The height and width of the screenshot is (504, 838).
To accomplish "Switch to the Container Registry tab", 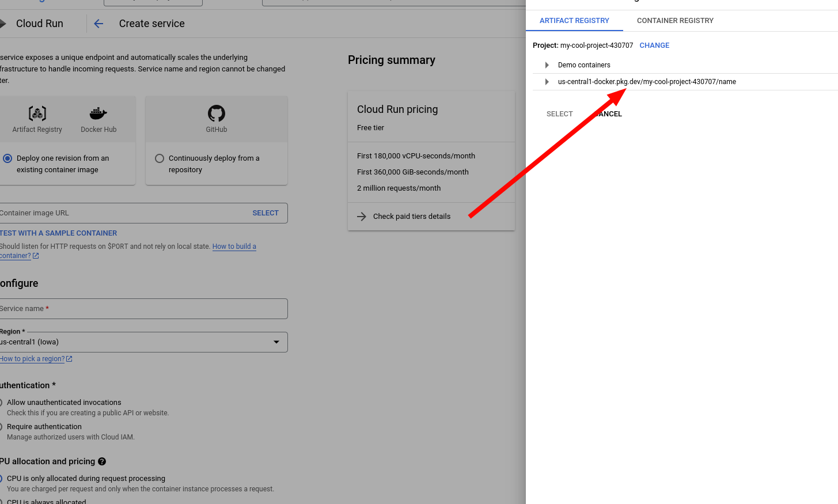I will (675, 21).
